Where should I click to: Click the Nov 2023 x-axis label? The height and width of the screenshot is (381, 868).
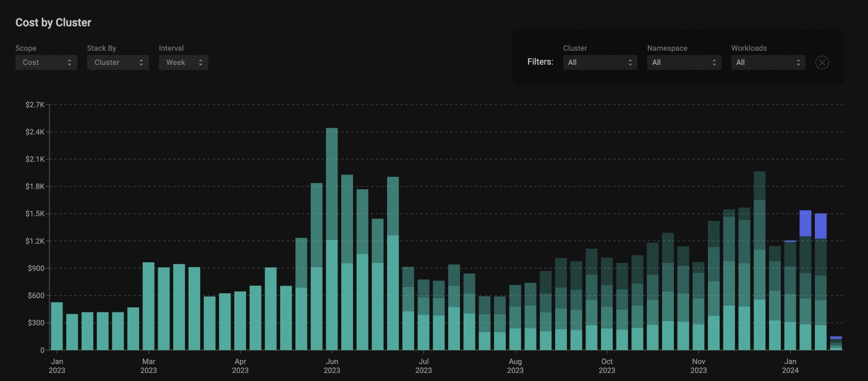pos(699,366)
